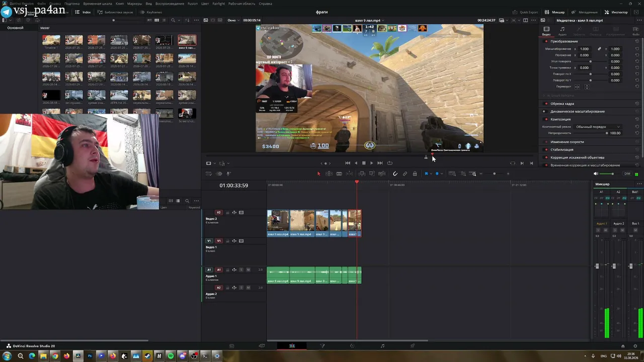The width and height of the screenshot is (644, 362).
Task: Toggle the Микшер panel button
Action: 555,12
